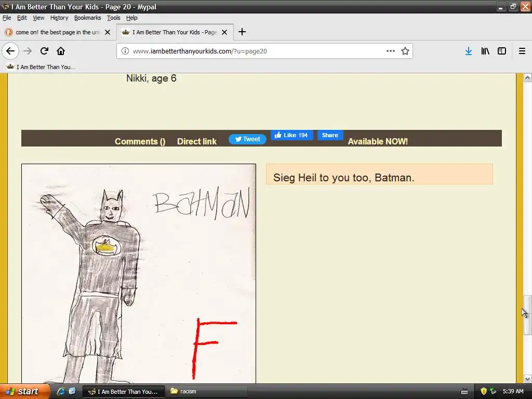Click the 'Sieg Heil to you too, Batman.' caption box

[379, 175]
